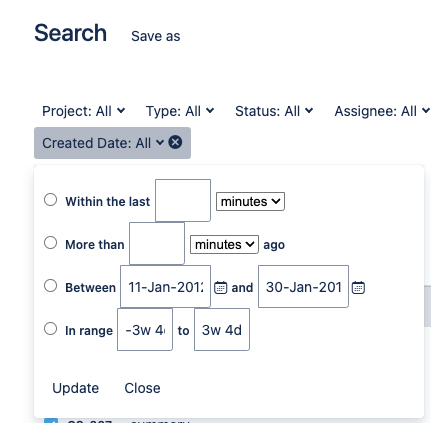
Task: Select the In range radio option
Action: [x=50, y=329]
